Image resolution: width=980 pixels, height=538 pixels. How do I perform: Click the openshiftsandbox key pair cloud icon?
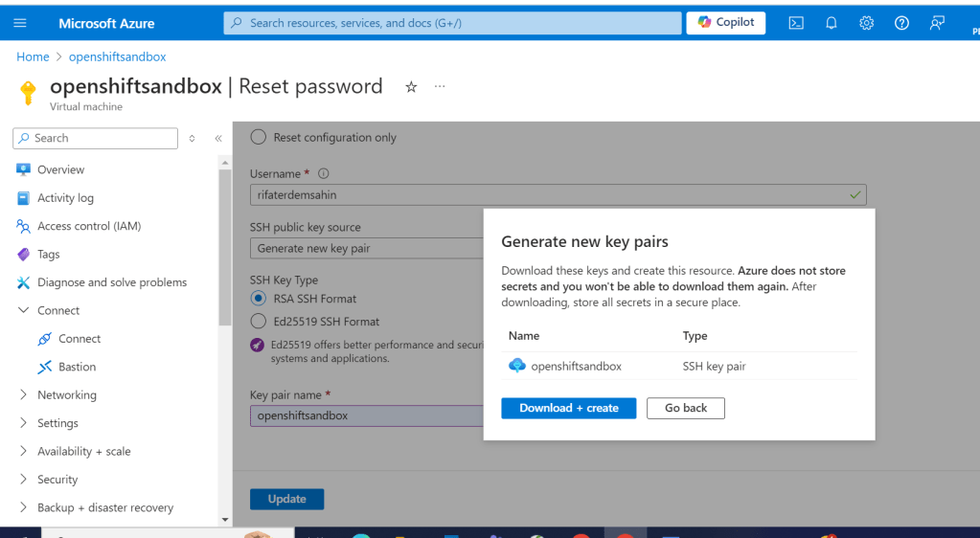pyautogui.click(x=517, y=366)
